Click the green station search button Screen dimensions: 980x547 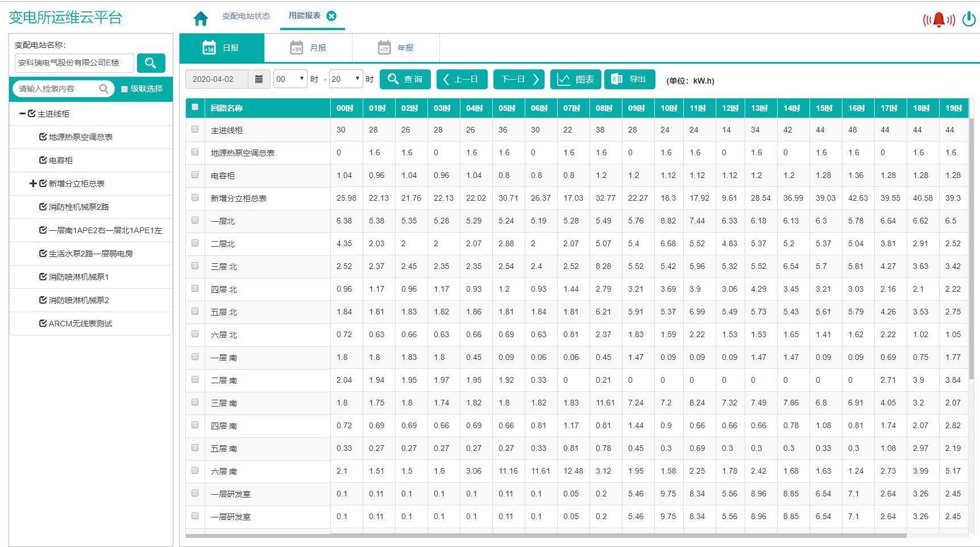tap(151, 63)
